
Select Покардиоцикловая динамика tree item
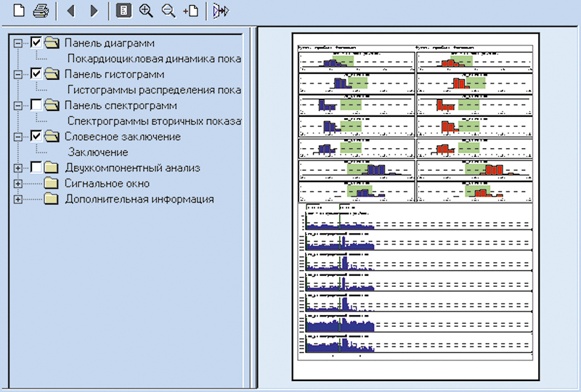153,59
